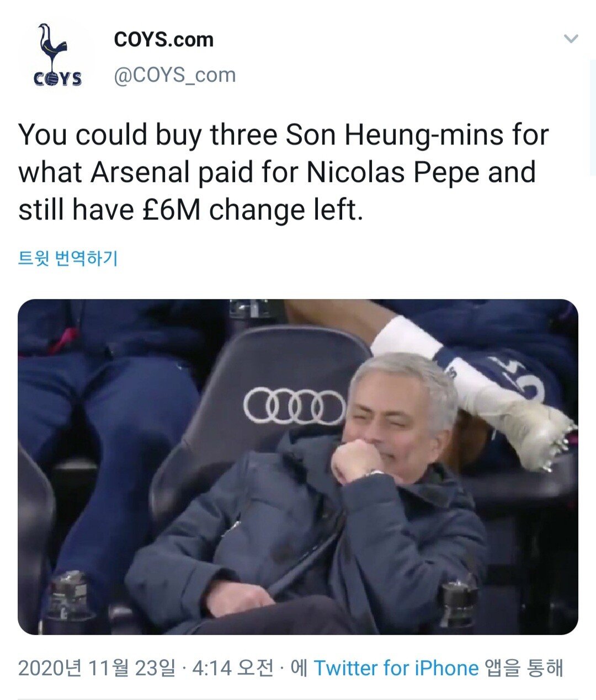This screenshot has height=700, width=596.
Task: Click the tweet date 2020년 11월 23일
Action: [96, 668]
